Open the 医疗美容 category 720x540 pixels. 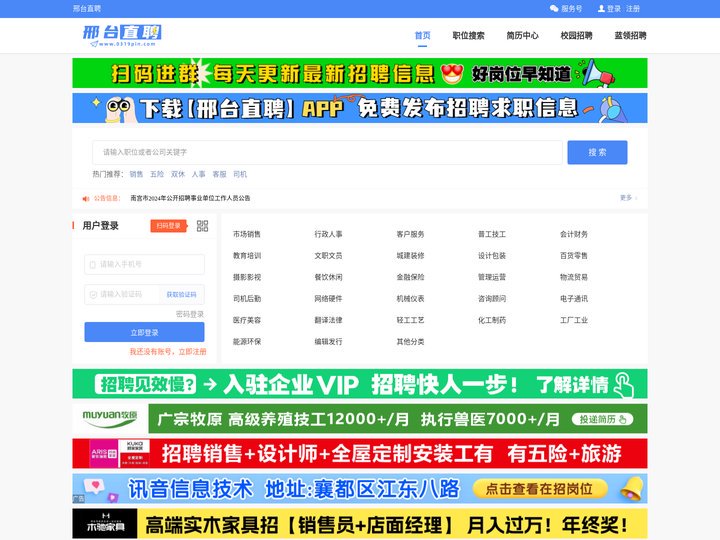click(x=247, y=321)
